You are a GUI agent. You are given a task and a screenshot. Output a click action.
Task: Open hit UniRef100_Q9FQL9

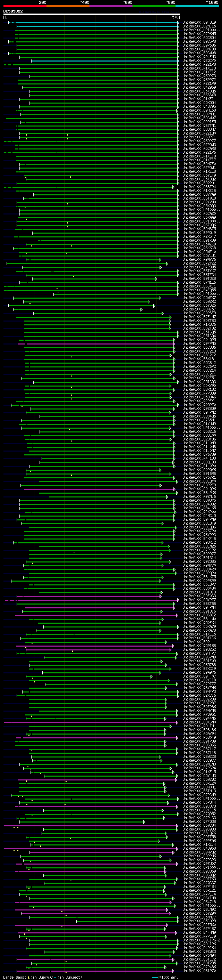coord(199,23)
